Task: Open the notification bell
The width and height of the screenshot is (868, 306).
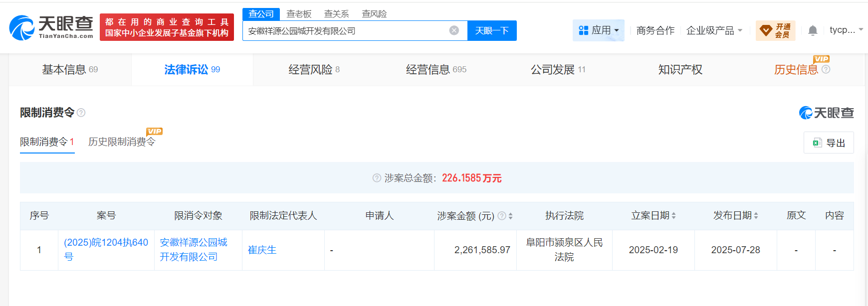Action: click(x=813, y=31)
